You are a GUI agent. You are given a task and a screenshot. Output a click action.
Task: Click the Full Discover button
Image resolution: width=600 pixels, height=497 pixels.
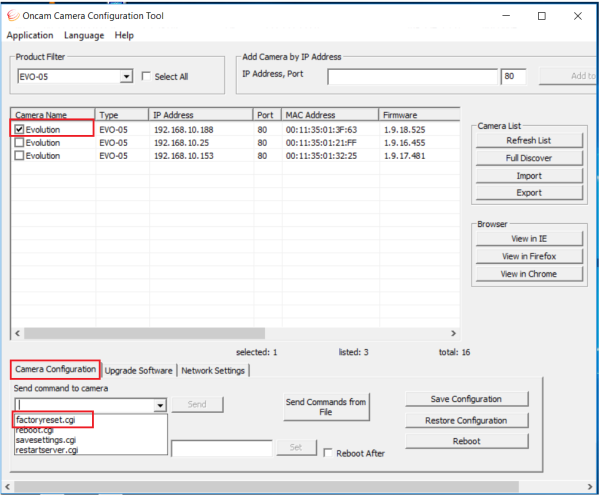[529, 158]
